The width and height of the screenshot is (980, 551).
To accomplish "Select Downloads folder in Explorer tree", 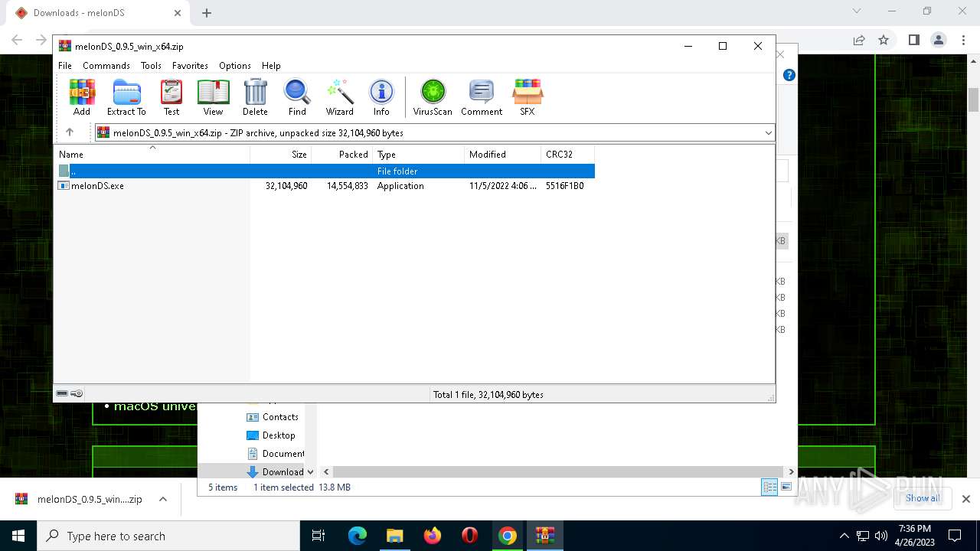I will pyautogui.click(x=275, y=472).
